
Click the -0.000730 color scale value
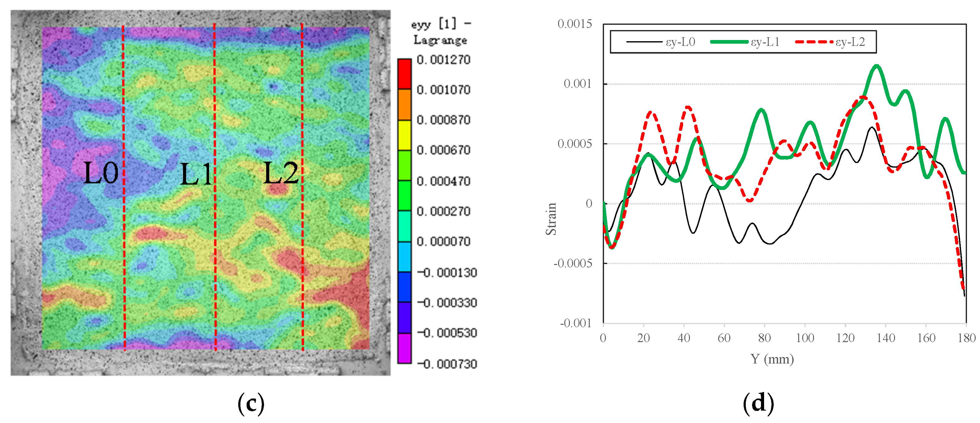click(447, 364)
